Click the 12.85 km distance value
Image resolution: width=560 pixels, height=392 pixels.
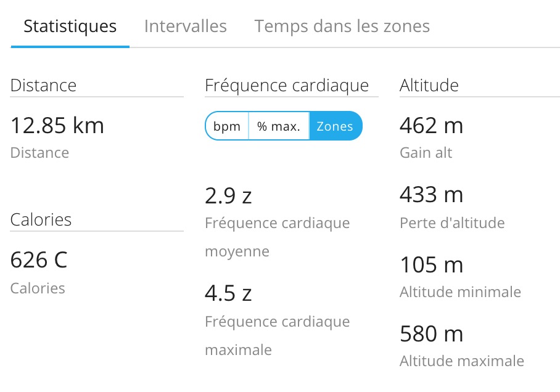pyautogui.click(x=57, y=126)
